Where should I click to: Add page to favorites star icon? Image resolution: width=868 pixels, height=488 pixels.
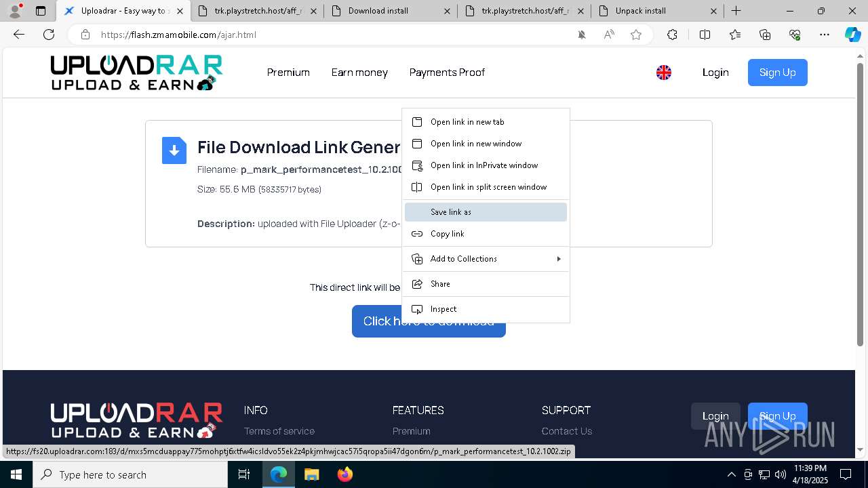(636, 35)
